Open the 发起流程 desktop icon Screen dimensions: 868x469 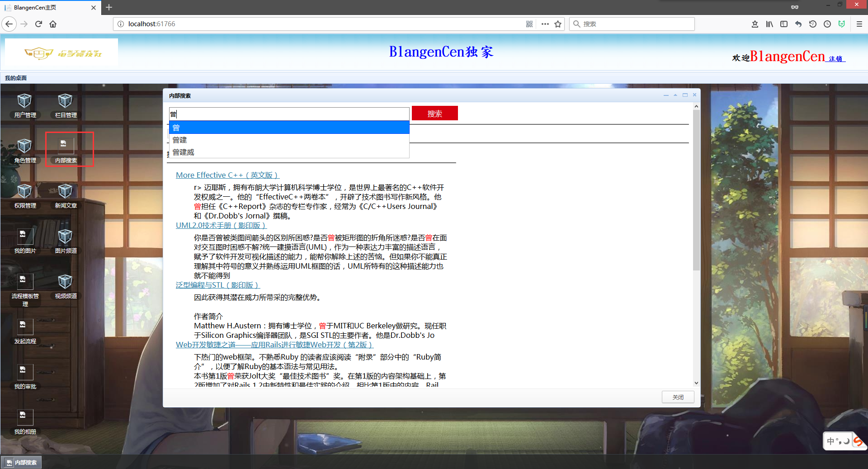pos(25,332)
